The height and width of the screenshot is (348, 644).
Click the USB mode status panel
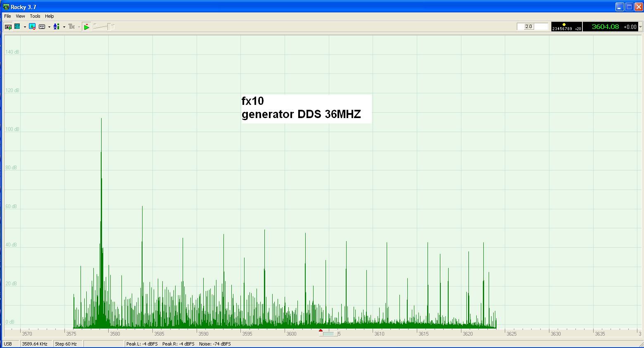8,344
